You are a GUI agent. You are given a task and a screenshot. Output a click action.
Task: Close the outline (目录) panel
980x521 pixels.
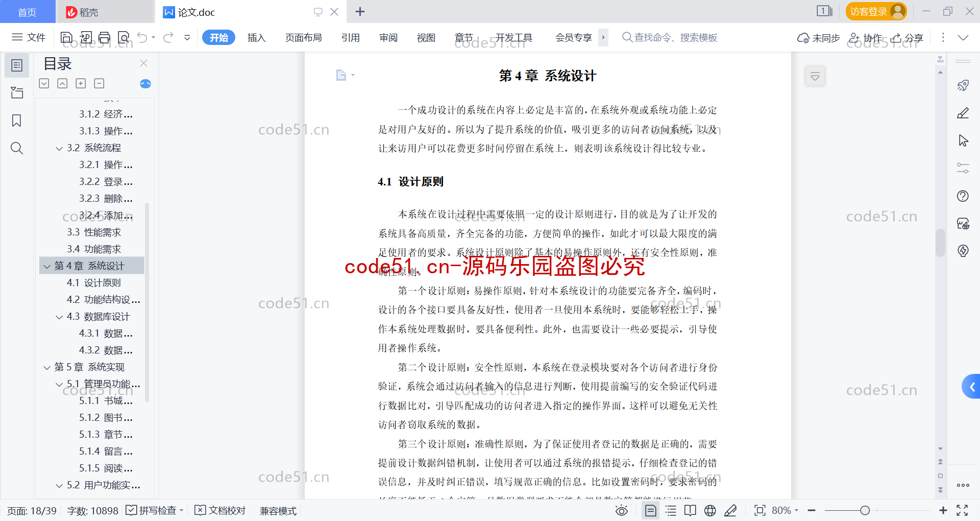click(x=144, y=63)
